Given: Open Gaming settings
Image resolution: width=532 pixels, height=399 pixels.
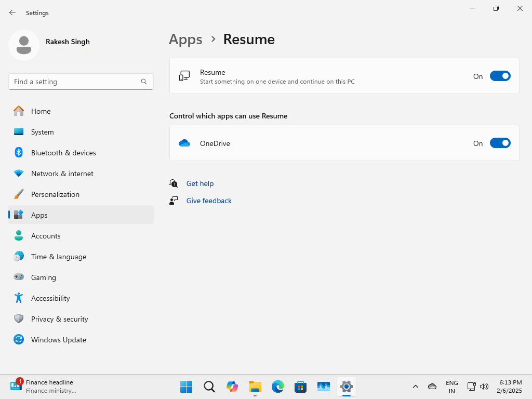Looking at the screenshot, I should tap(44, 277).
